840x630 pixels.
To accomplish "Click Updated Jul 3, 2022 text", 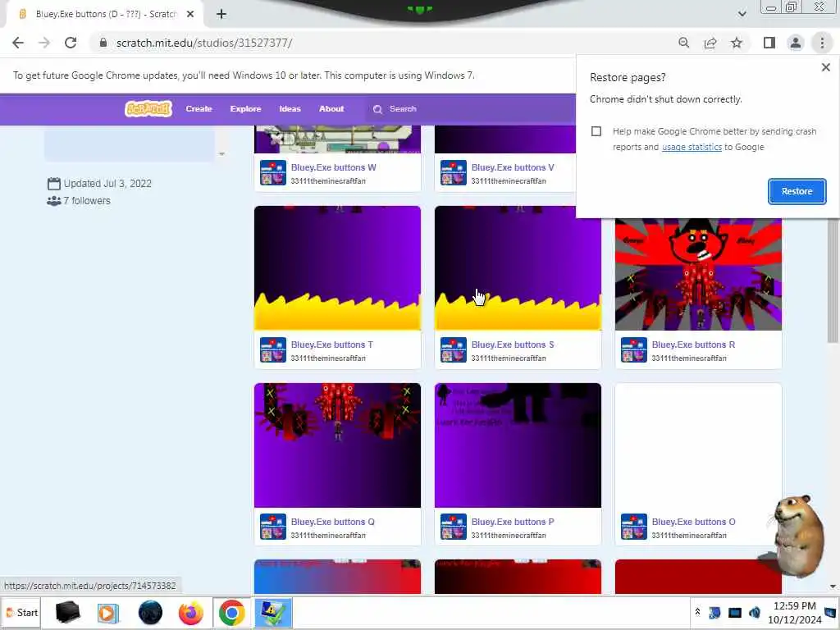I will tap(107, 183).
